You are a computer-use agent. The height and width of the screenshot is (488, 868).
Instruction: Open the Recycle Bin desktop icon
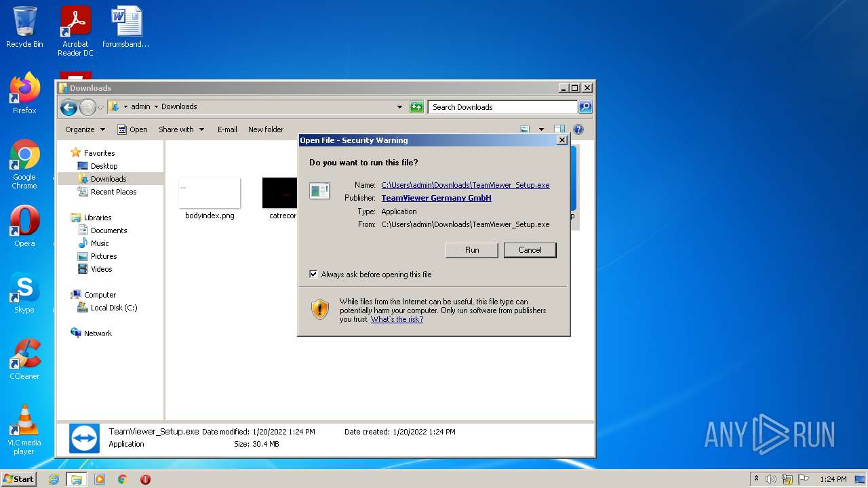(x=24, y=27)
